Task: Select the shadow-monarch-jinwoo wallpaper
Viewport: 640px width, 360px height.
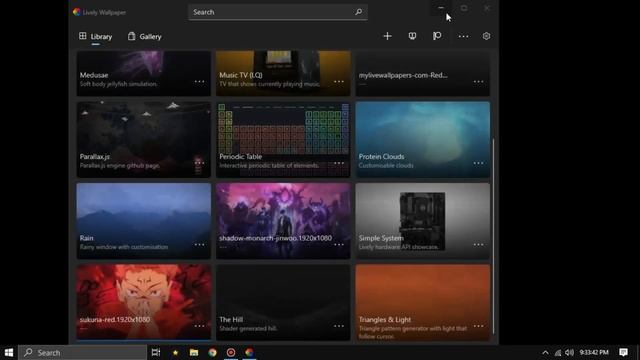Action: point(283,221)
